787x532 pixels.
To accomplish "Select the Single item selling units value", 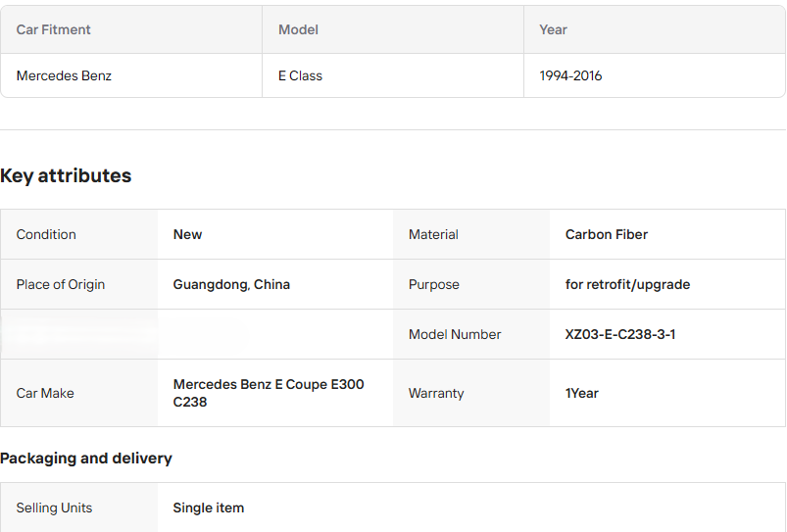I will (208, 508).
